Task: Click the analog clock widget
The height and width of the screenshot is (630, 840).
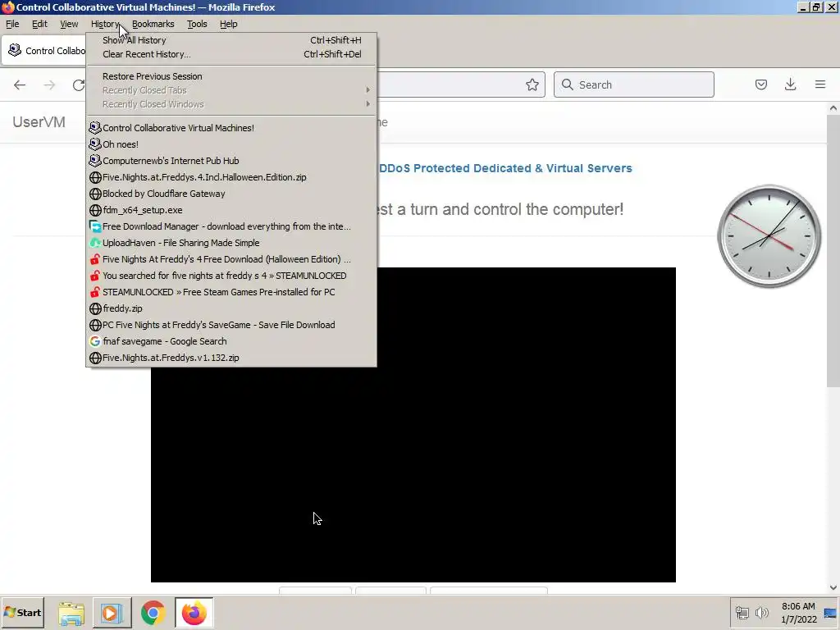Action: pos(769,235)
